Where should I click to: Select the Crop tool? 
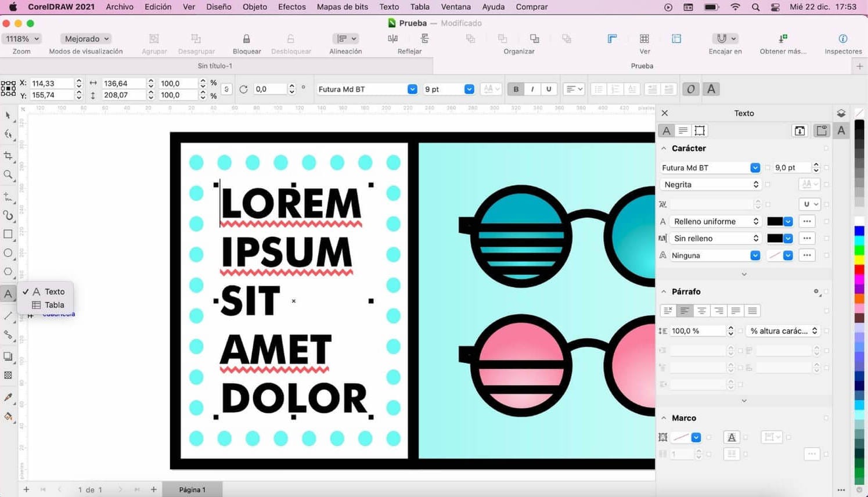(x=8, y=155)
